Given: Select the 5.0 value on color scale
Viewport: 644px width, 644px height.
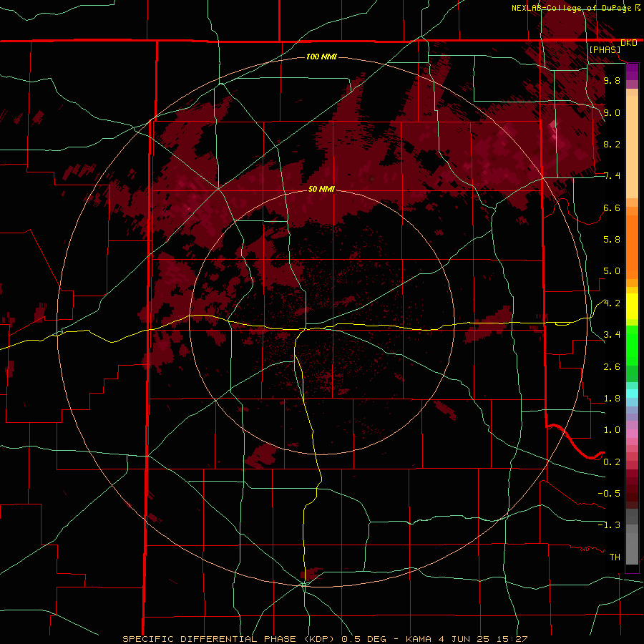Looking at the screenshot, I should (x=612, y=271).
